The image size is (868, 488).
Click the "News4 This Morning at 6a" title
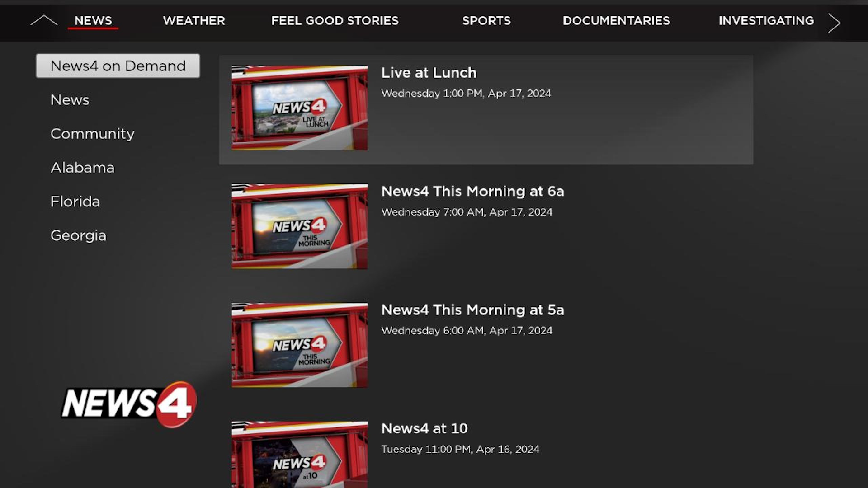tap(472, 192)
